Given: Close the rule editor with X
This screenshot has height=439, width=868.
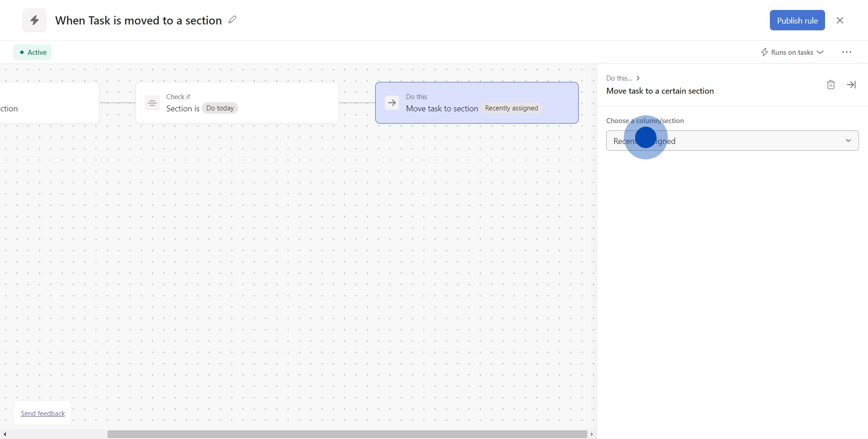Looking at the screenshot, I should click(840, 20).
